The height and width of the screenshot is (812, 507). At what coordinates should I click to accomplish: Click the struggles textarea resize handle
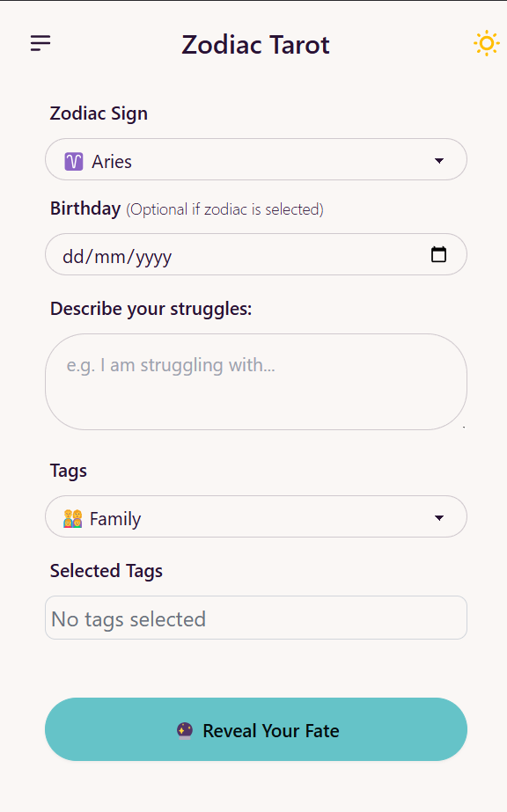463,426
